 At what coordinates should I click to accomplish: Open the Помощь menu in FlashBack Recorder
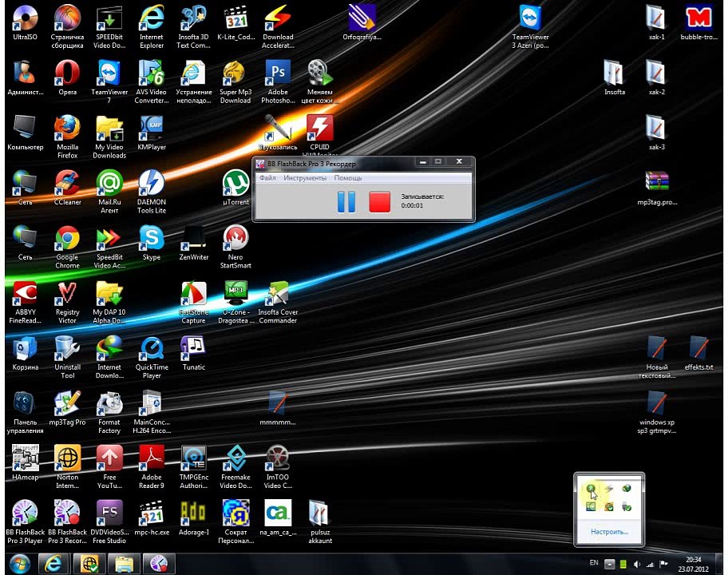tap(348, 178)
